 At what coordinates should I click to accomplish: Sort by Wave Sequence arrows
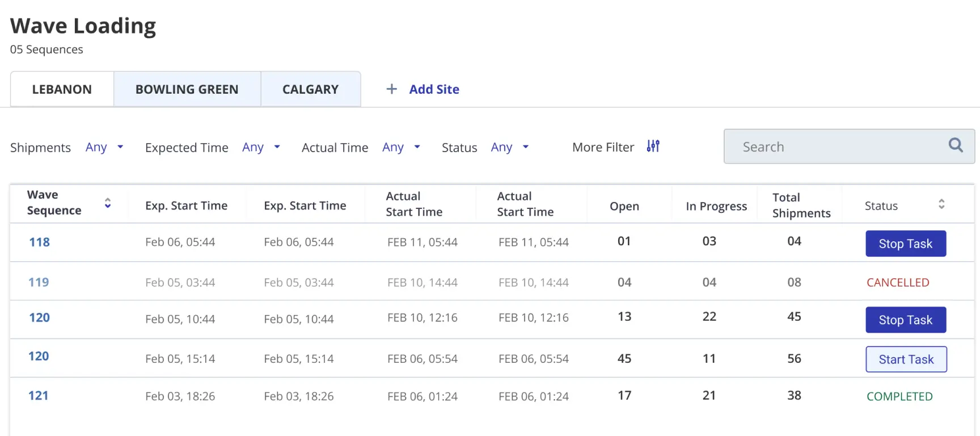pyautogui.click(x=108, y=203)
